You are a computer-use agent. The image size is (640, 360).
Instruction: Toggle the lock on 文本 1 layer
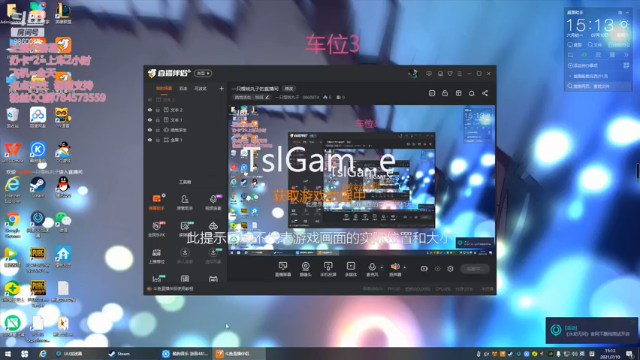(158, 120)
